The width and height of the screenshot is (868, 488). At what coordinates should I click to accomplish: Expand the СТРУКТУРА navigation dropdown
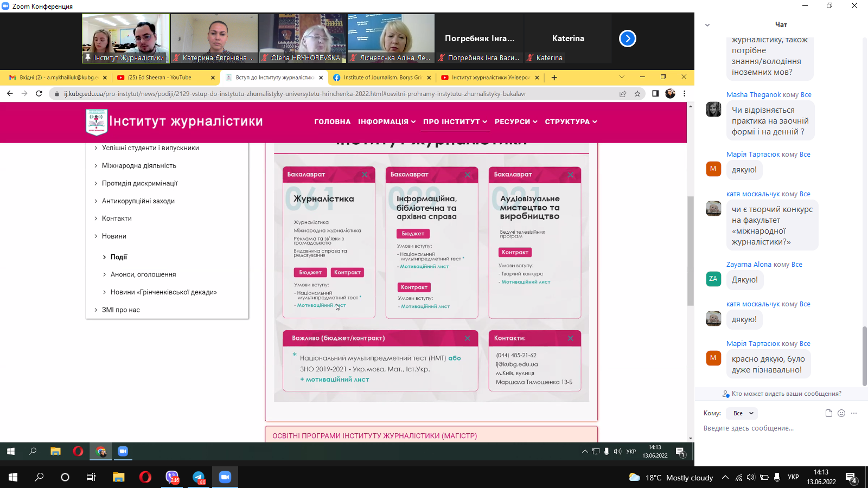tap(570, 122)
